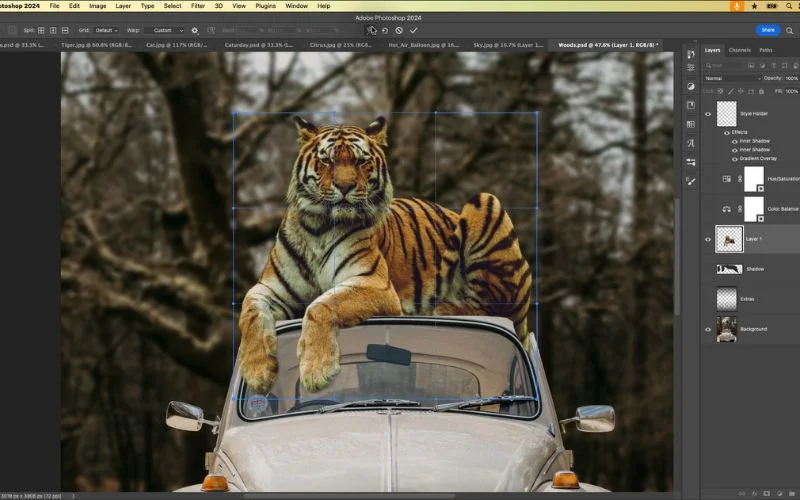Open warp settings gear in options bar
The height and width of the screenshot is (500, 800).
pyautogui.click(x=194, y=31)
